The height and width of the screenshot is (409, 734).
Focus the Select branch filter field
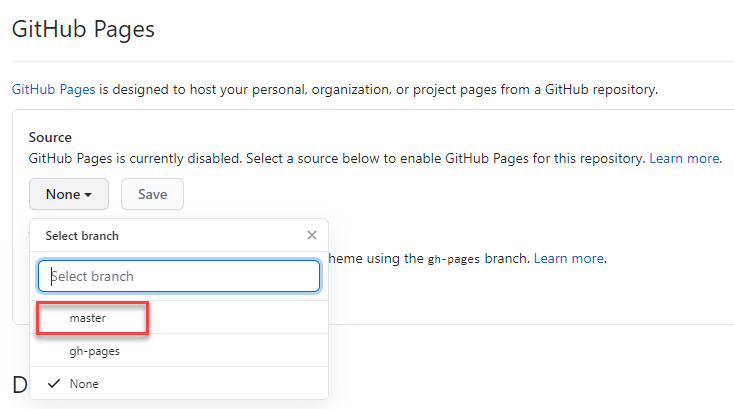179,276
